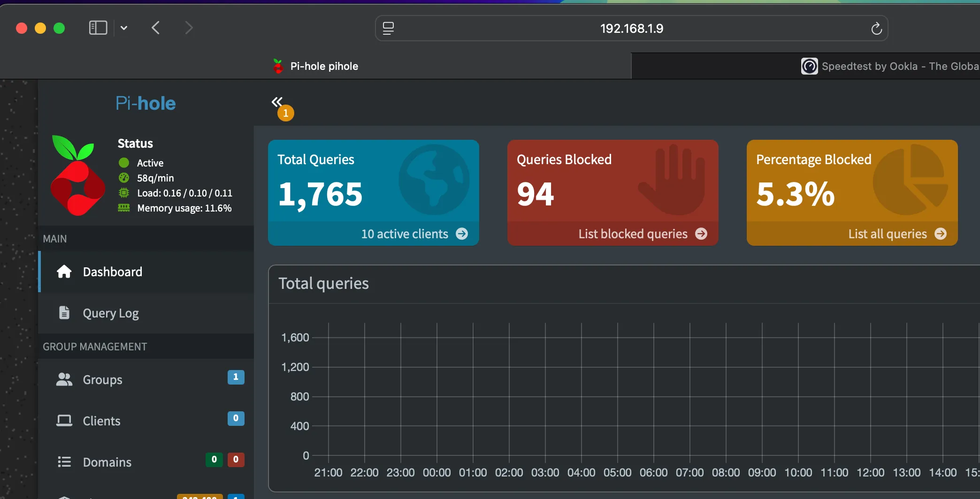The image size is (980, 499).
Task: Toggle the Safari sidebar button
Action: [98, 28]
